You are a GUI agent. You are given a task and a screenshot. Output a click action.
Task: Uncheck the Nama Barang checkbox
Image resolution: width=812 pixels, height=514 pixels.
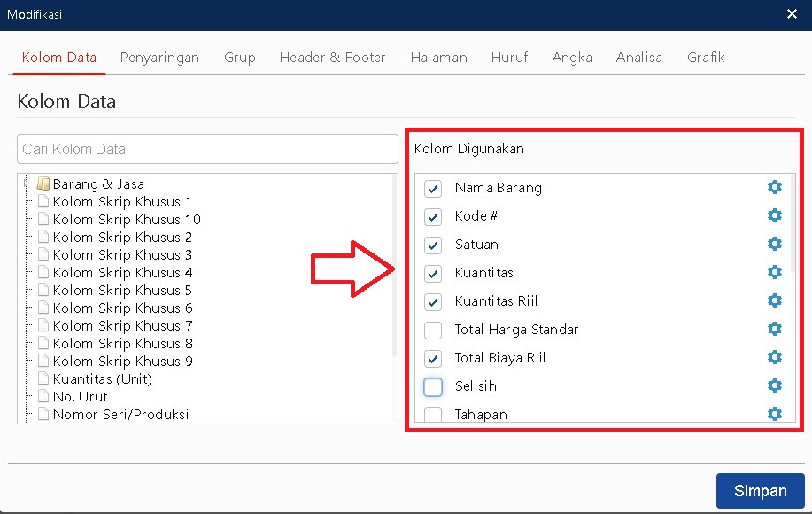[x=433, y=188]
